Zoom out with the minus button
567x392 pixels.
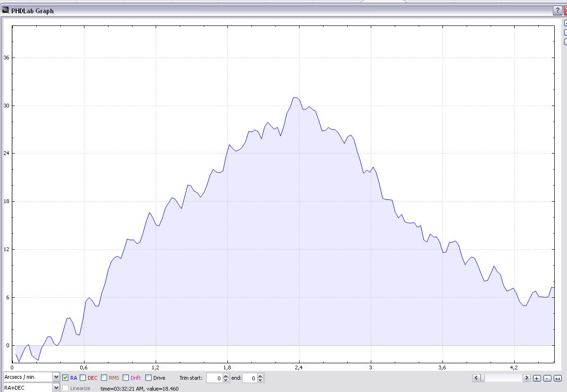pyautogui.click(x=547, y=378)
